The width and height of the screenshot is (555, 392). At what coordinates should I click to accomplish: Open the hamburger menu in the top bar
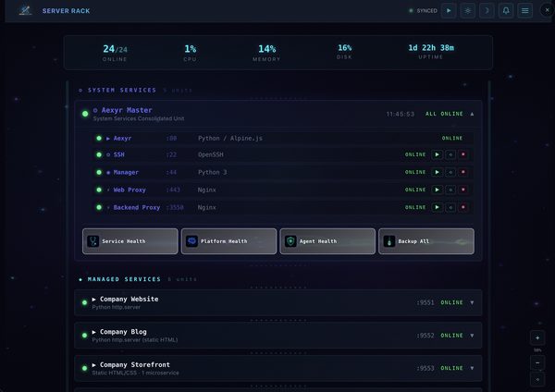click(x=524, y=10)
